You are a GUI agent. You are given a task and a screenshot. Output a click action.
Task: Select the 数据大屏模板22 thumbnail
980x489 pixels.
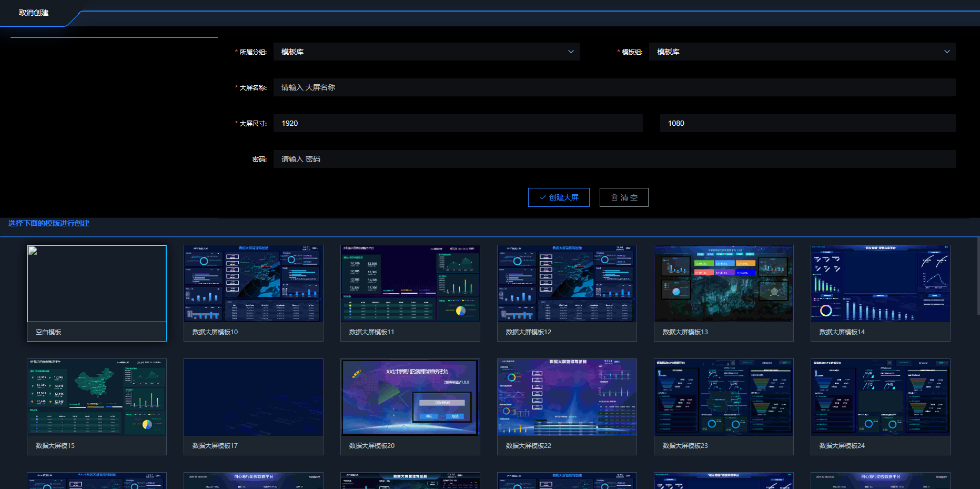click(x=567, y=397)
